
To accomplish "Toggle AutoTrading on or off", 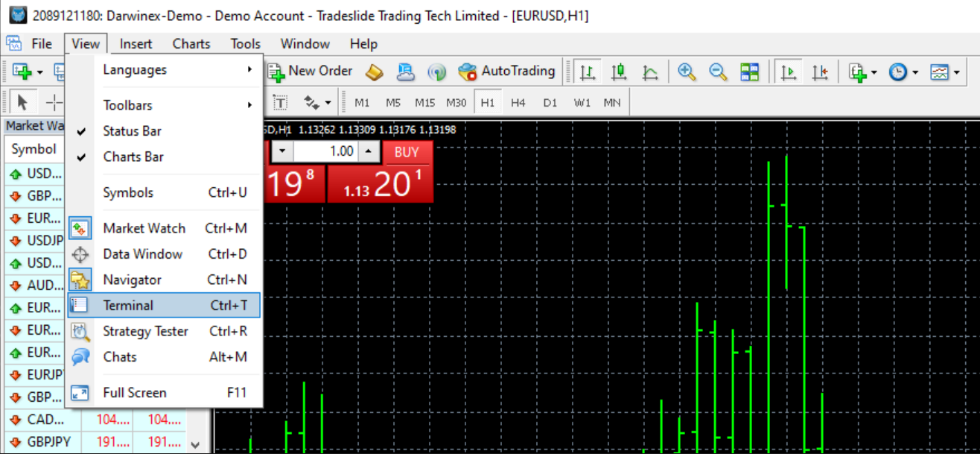I will click(x=507, y=72).
